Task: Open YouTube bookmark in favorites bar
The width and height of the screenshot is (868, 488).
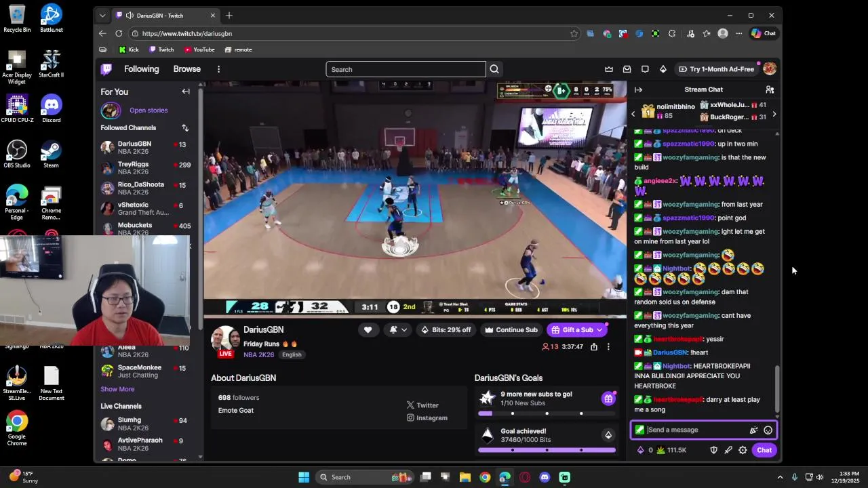Action: (x=199, y=49)
